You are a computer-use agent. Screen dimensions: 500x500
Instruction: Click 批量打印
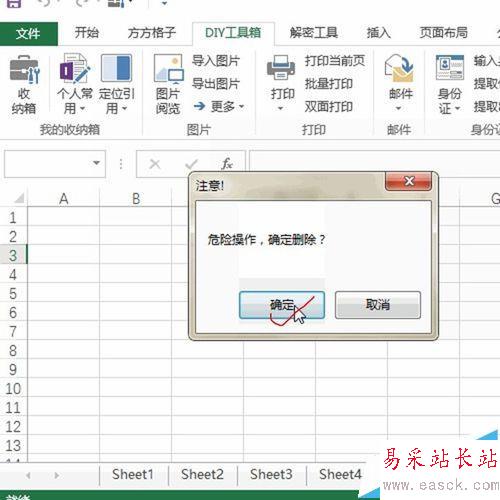click(x=329, y=84)
